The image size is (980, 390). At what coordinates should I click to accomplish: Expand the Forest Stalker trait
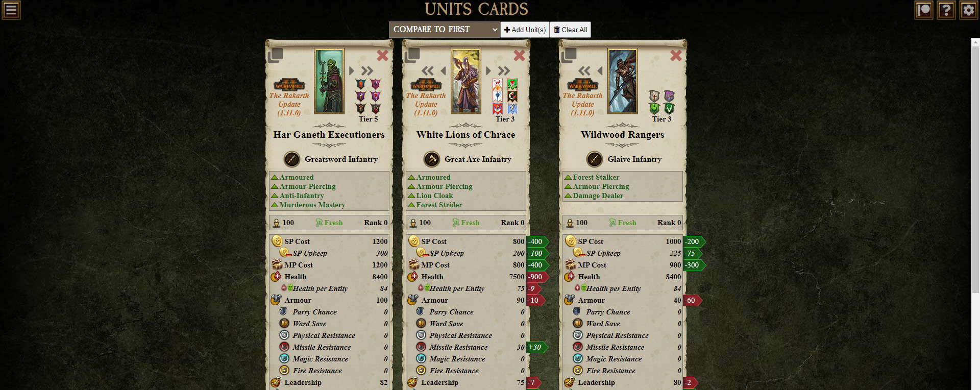pyautogui.click(x=592, y=177)
